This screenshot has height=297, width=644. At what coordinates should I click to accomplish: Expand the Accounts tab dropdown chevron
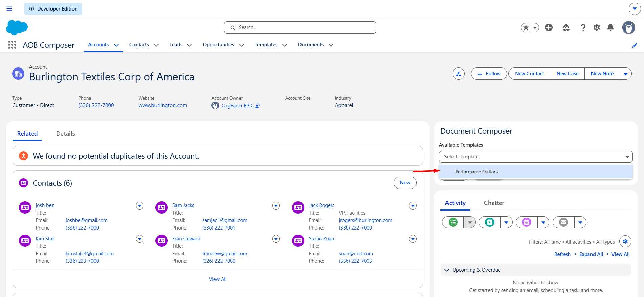pyautogui.click(x=116, y=45)
